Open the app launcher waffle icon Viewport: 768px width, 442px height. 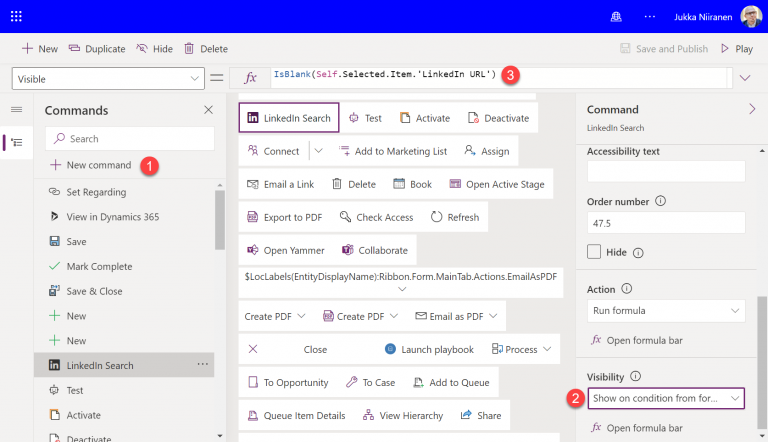pos(17,16)
